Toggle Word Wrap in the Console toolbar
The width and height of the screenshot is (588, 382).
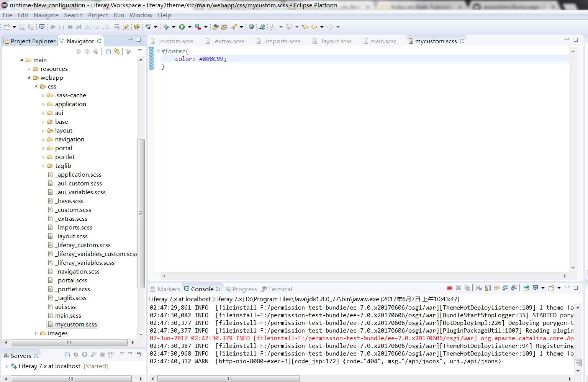(496, 288)
